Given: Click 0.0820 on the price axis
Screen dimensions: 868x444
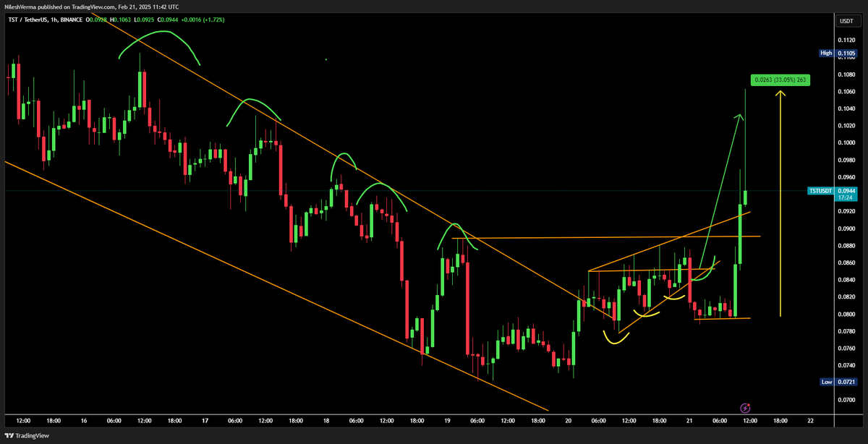Looking at the screenshot, I should tap(846, 297).
